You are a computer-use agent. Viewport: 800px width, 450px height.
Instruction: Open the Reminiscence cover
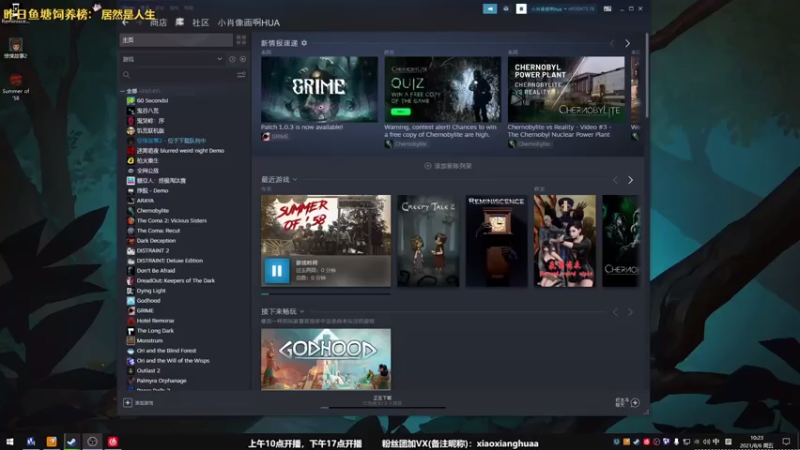(x=496, y=241)
